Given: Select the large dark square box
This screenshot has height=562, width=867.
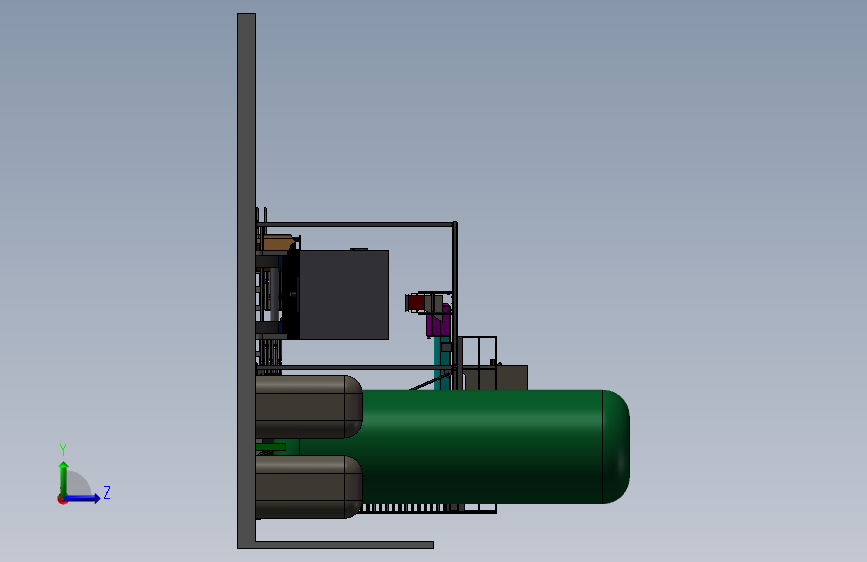Looking at the screenshot, I should coord(343,294).
